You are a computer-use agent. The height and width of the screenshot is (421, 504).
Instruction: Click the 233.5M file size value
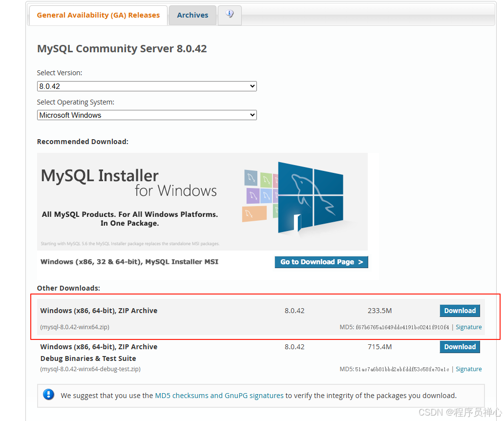pyautogui.click(x=379, y=311)
